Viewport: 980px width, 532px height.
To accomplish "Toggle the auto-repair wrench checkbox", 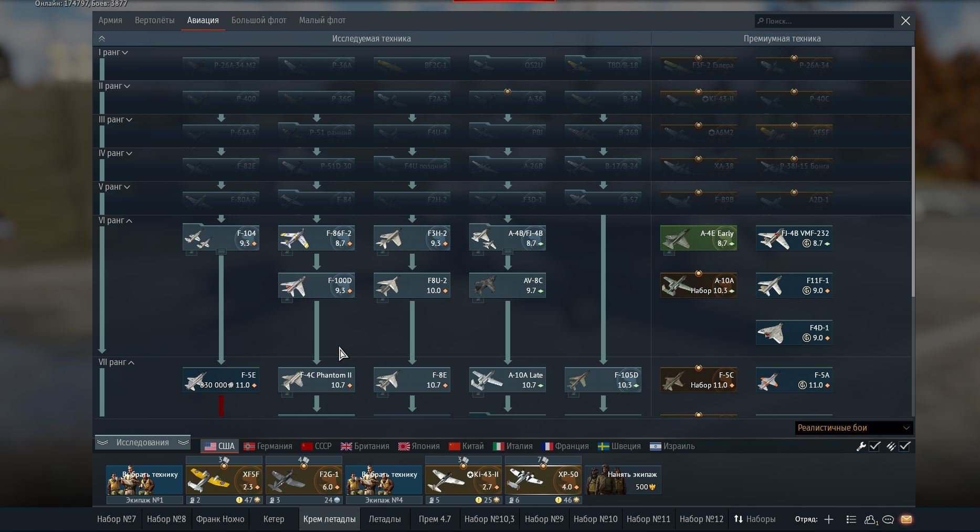I will tap(874, 446).
